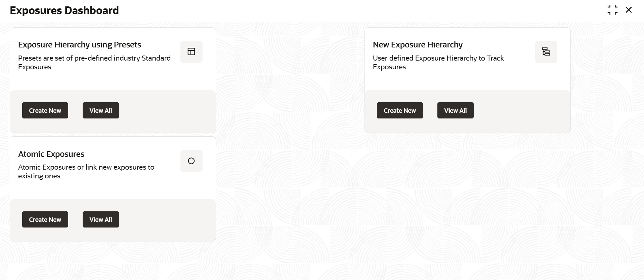Click the link new exposures description text
The height and width of the screenshot is (280, 644).
point(86,172)
